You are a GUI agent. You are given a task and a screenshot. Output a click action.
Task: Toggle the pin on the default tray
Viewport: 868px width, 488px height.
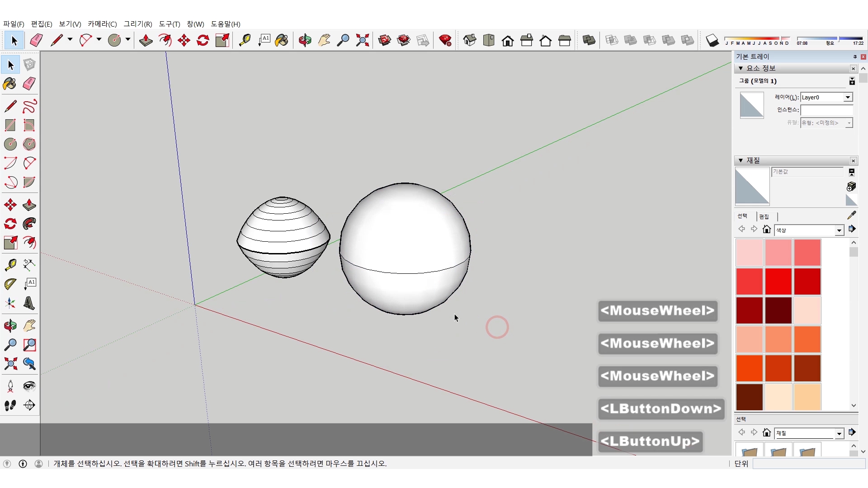point(854,56)
